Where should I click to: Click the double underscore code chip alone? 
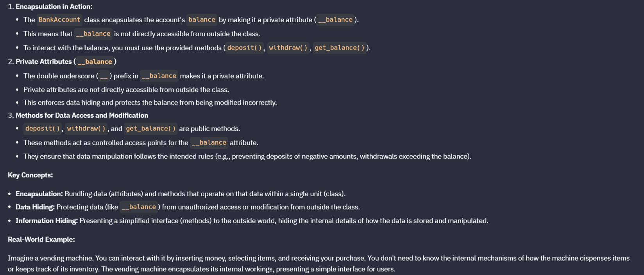(104, 76)
